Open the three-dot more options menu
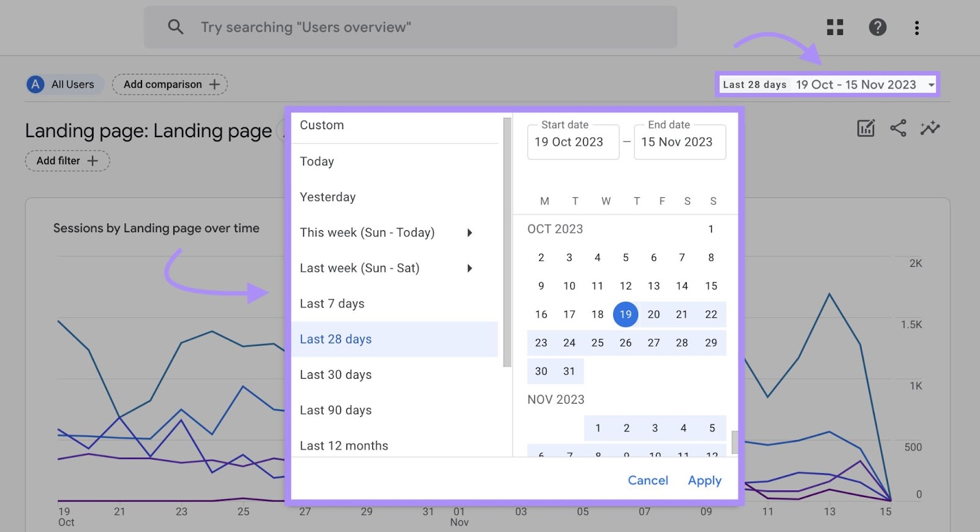This screenshot has width=980, height=532. tap(917, 28)
